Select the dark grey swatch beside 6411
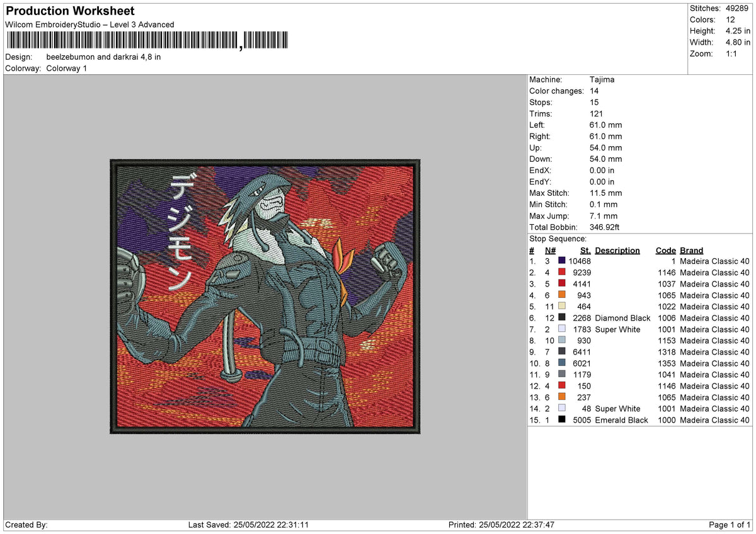 click(562, 351)
